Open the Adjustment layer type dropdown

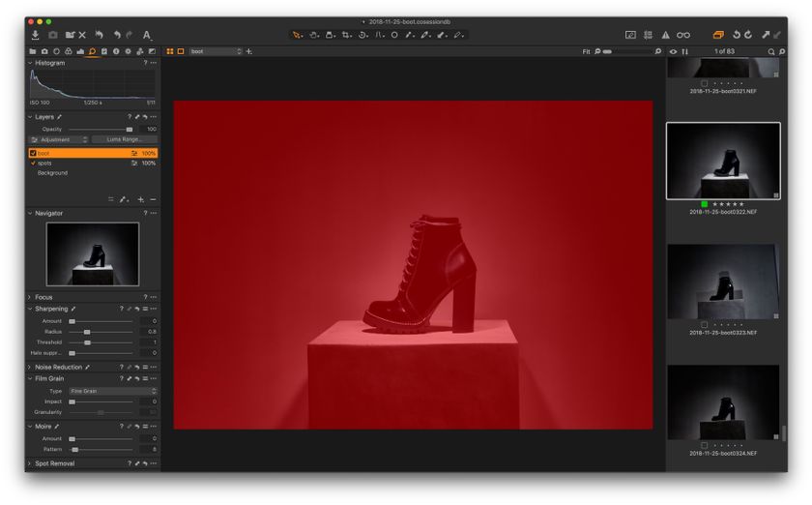click(59, 139)
